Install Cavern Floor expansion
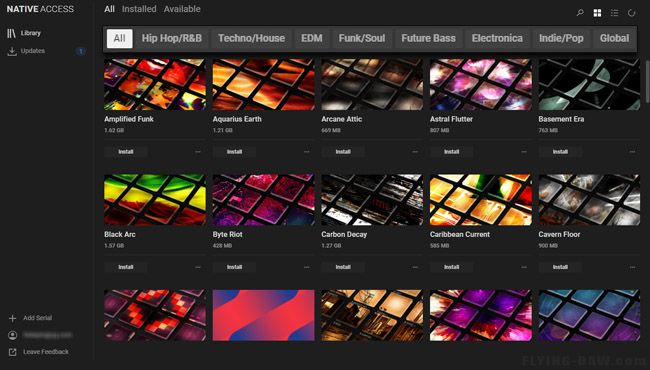Viewport: 650px width, 370px height. [x=560, y=267]
